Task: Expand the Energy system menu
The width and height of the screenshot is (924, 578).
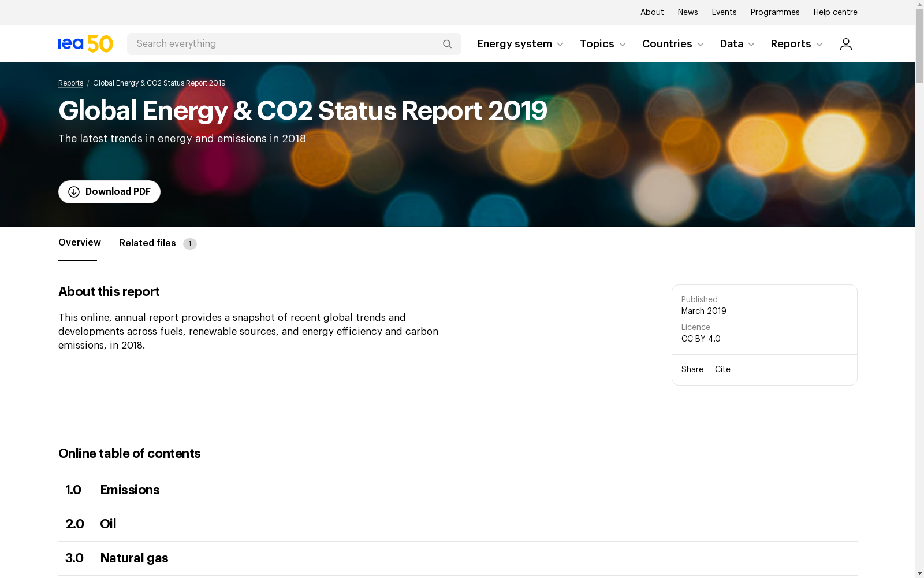Action: pos(520,44)
